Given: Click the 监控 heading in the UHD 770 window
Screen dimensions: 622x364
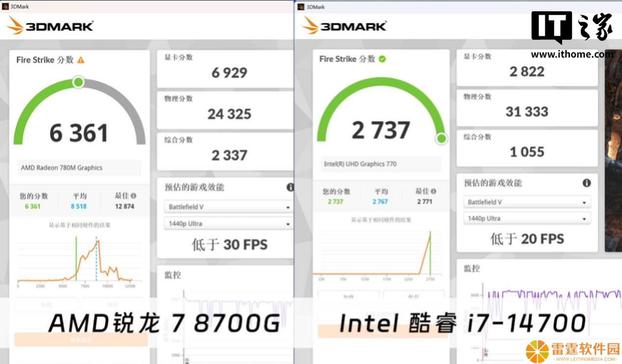Looking at the screenshot, I should (x=472, y=268).
